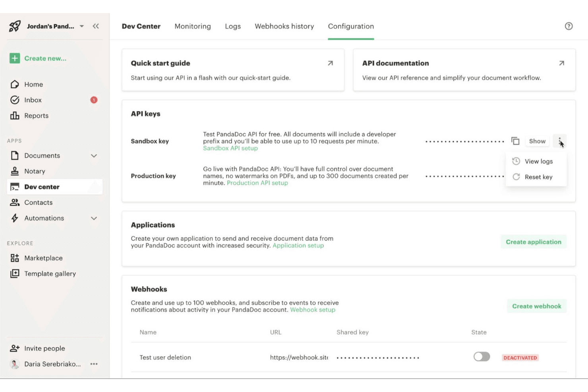Open the Sandbox API setup link
This screenshot has width=588, height=392.
click(230, 148)
